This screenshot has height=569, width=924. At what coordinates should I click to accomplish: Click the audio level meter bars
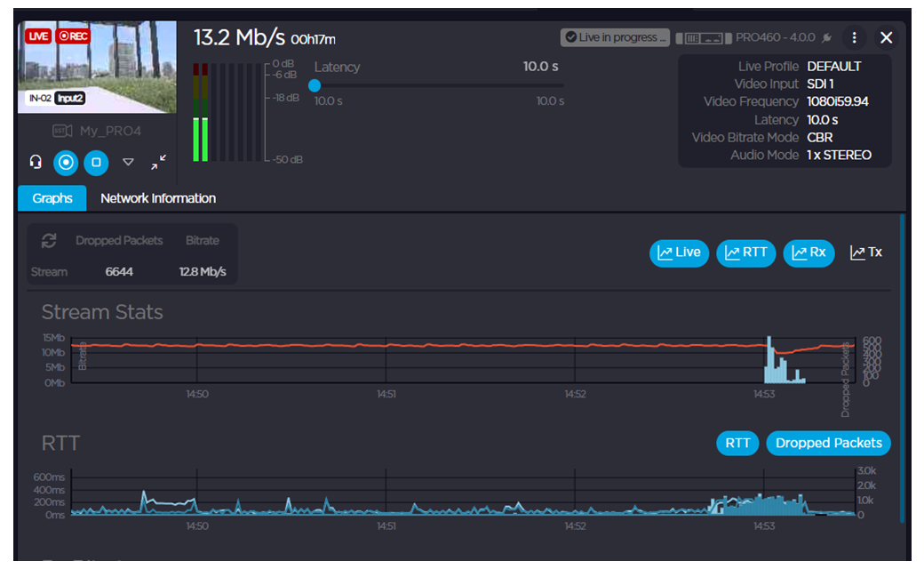tap(227, 112)
